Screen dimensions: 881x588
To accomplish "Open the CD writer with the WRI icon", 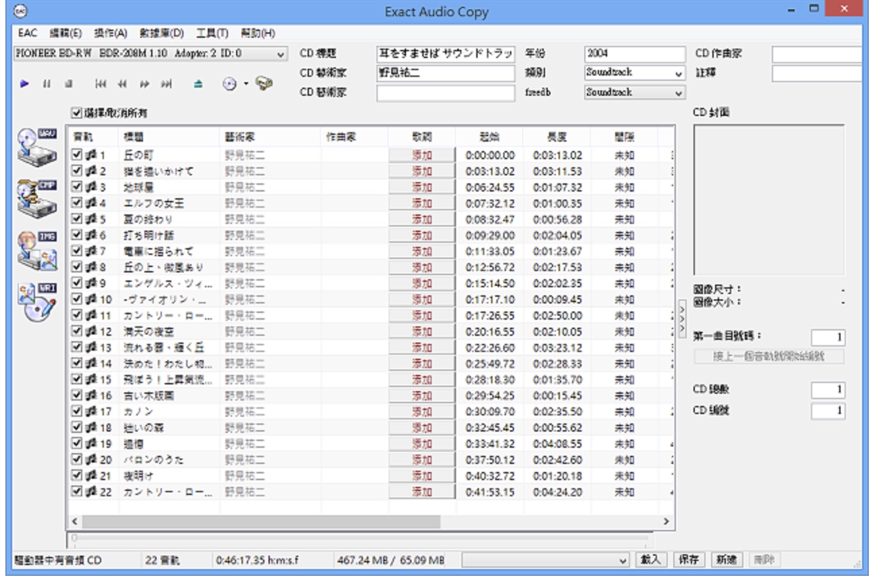I will [x=38, y=303].
